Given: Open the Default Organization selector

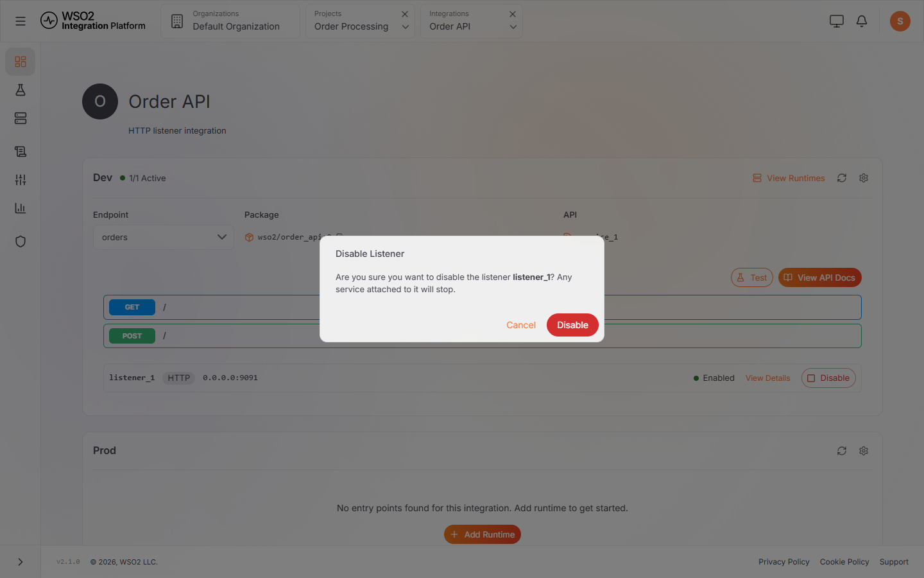Looking at the screenshot, I should [x=230, y=21].
